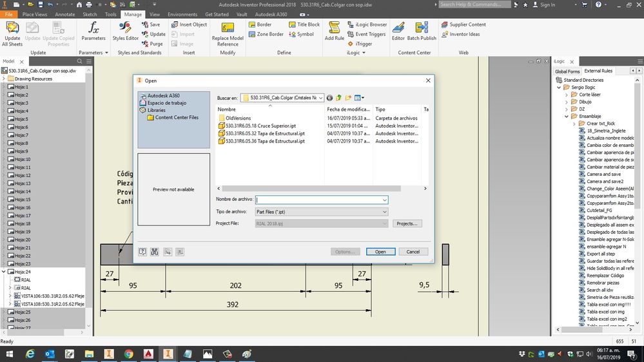Click Purge styles button
This screenshot has width=644, height=362.
(152, 44)
